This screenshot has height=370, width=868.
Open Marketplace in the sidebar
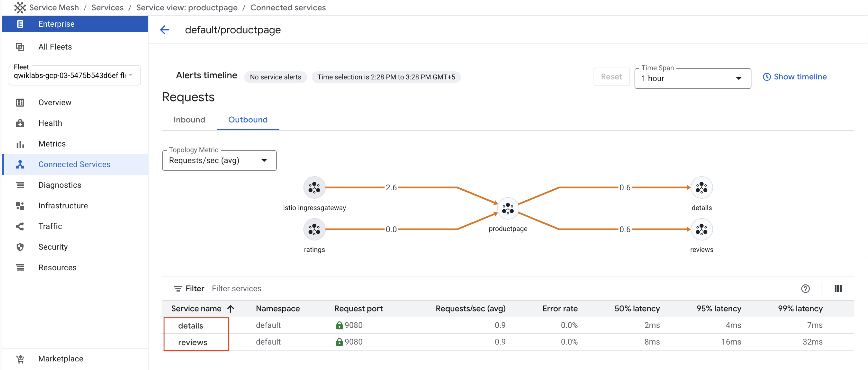[x=75, y=359]
